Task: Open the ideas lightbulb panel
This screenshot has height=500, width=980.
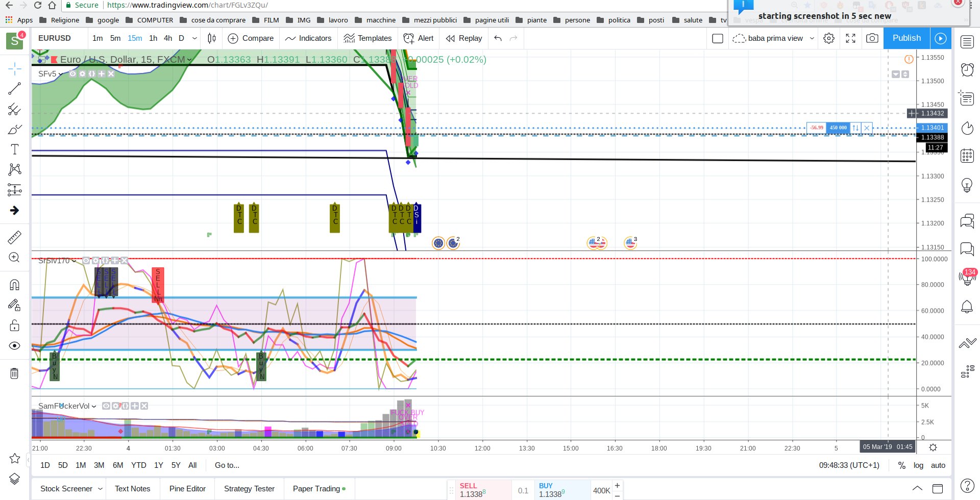Action: tap(967, 185)
